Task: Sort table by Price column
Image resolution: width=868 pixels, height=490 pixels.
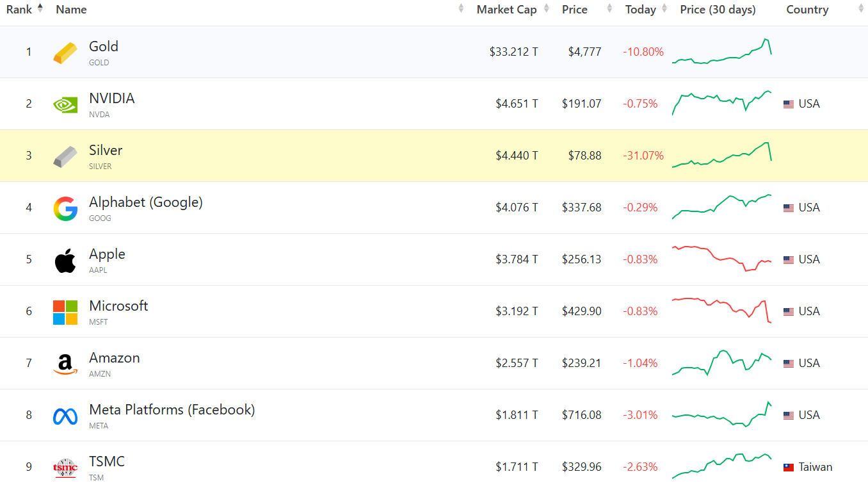Action: (574, 10)
